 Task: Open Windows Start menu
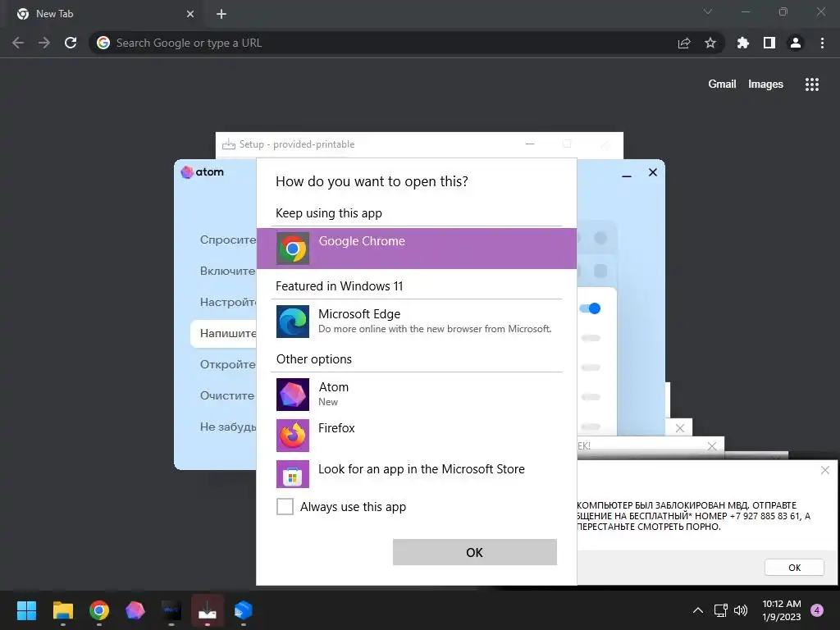point(27,610)
